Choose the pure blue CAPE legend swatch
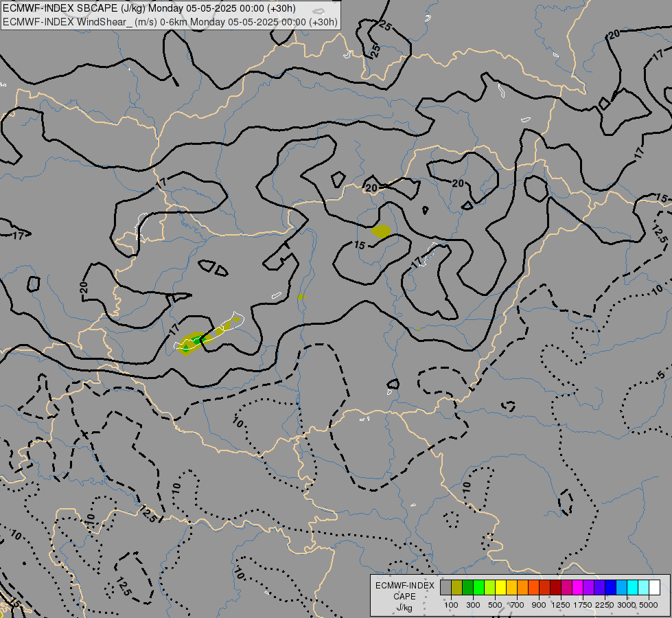 [611, 587]
